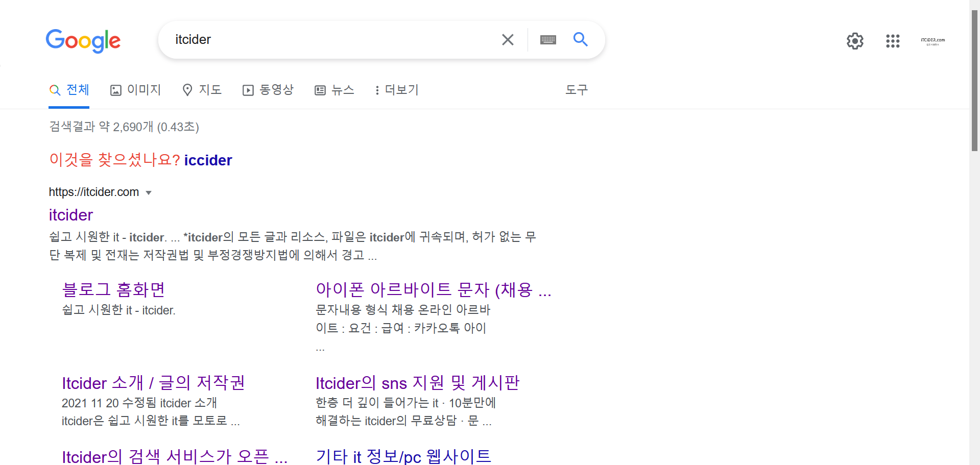Click the 검색결과 약 2,690개 result count

[x=124, y=127]
